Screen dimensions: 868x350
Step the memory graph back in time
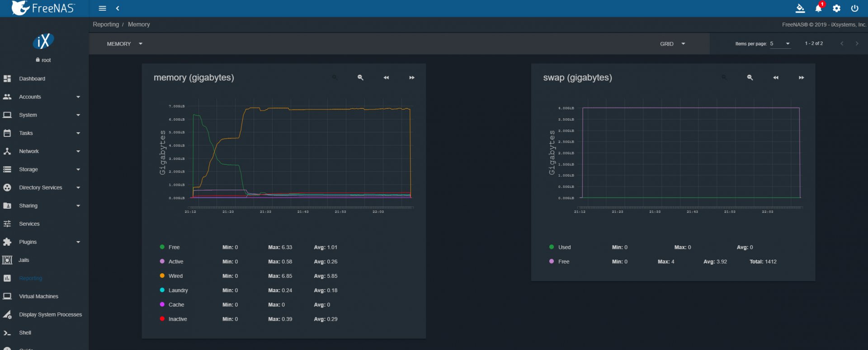386,78
